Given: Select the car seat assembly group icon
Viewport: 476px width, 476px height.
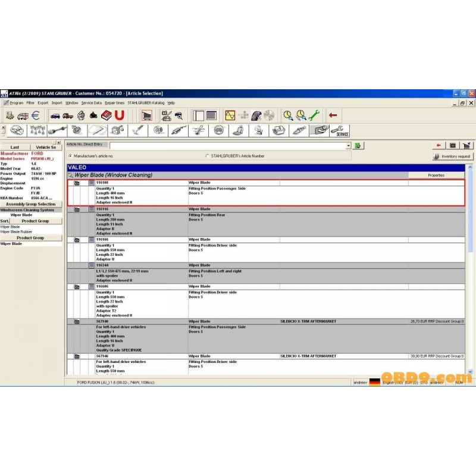Looking at the screenshot, I should coord(239,131).
